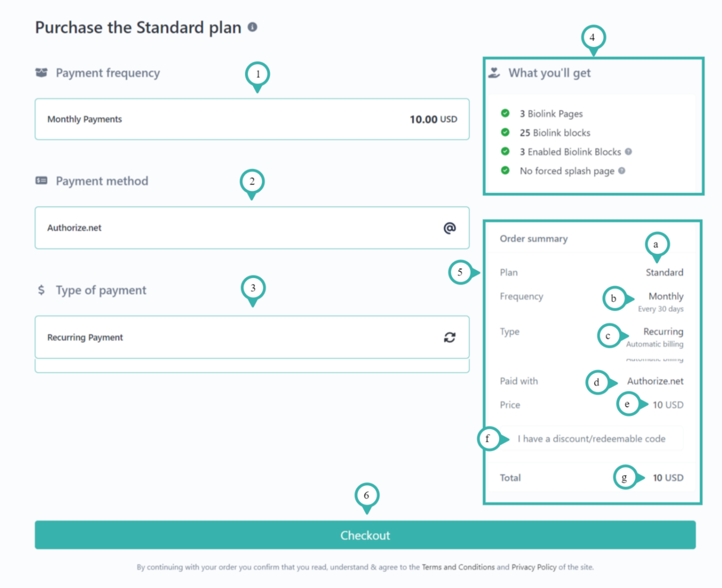Viewport: 722px width, 588px height.
Task: Click the info icon beside Purchase the Standard plan
Action: point(253,27)
